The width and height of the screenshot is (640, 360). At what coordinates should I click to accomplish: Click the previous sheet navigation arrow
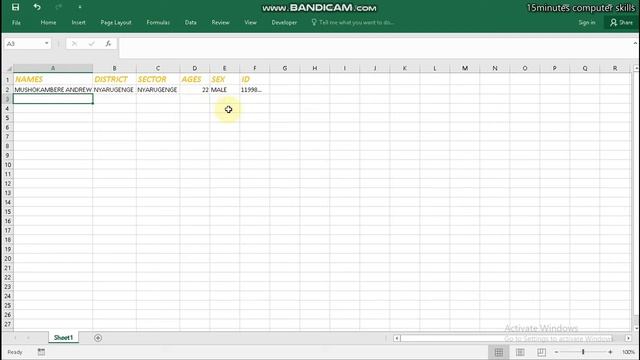click(16, 338)
